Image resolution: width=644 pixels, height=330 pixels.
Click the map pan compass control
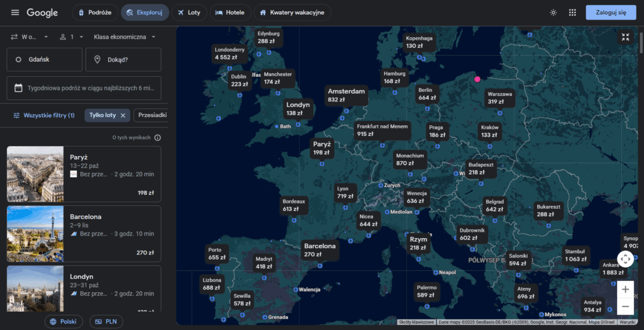625,259
